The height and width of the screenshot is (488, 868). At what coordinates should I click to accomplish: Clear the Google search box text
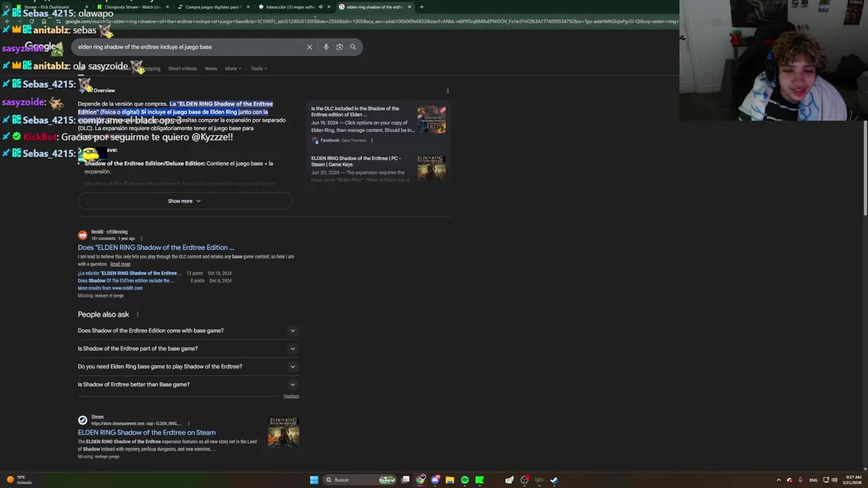pyautogui.click(x=309, y=47)
